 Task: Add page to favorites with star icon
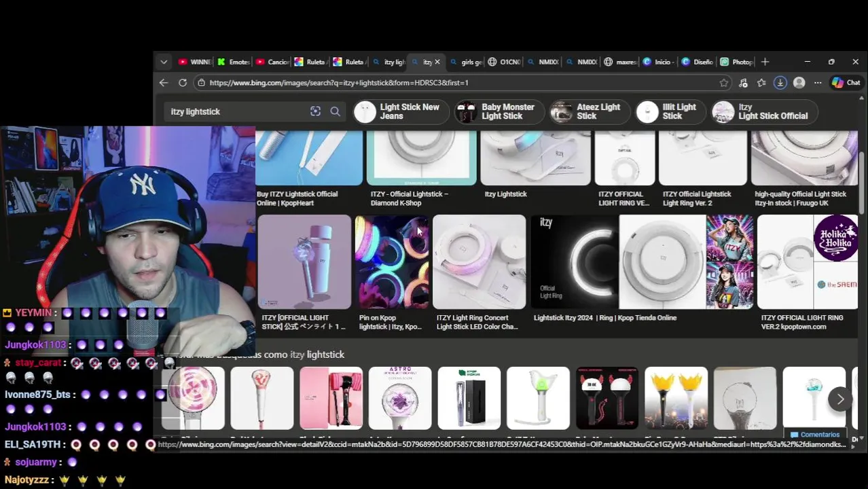[724, 83]
